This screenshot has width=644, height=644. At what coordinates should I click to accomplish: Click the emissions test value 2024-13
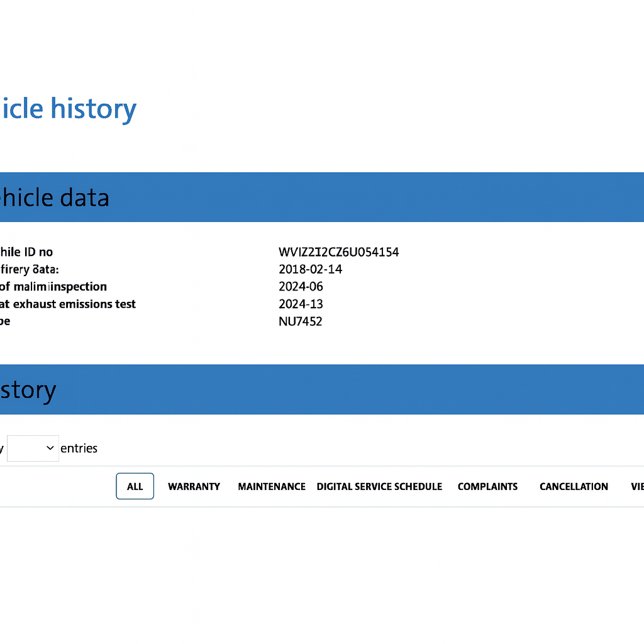point(301,304)
